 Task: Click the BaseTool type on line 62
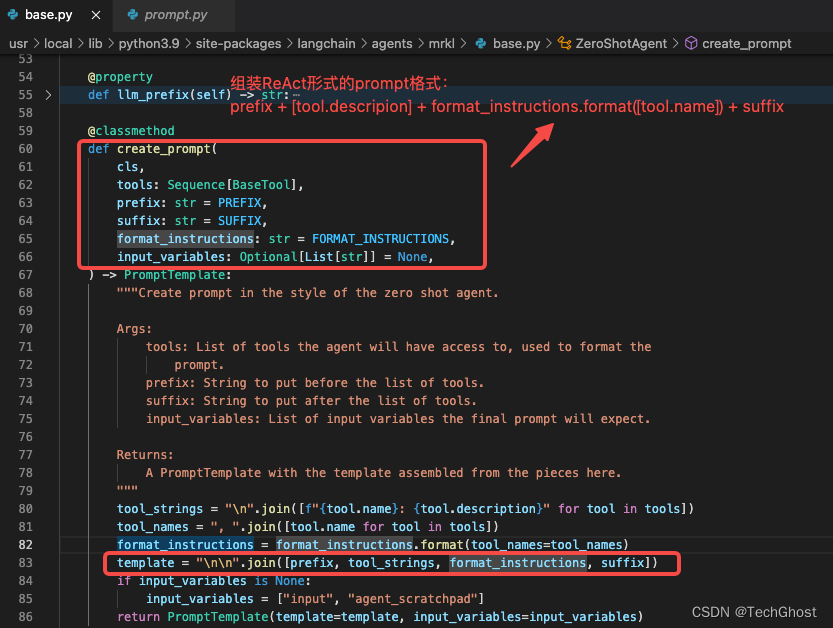(261, 185)
